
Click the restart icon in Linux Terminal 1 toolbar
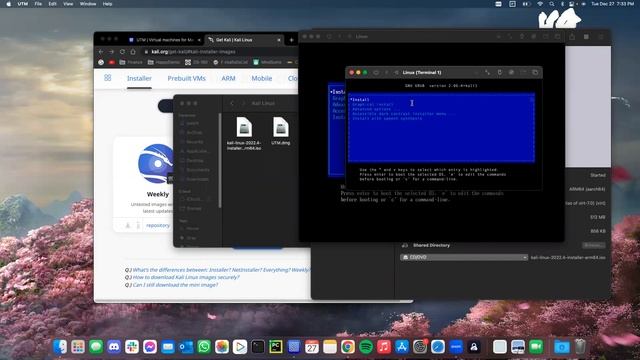tap(396, 73)
